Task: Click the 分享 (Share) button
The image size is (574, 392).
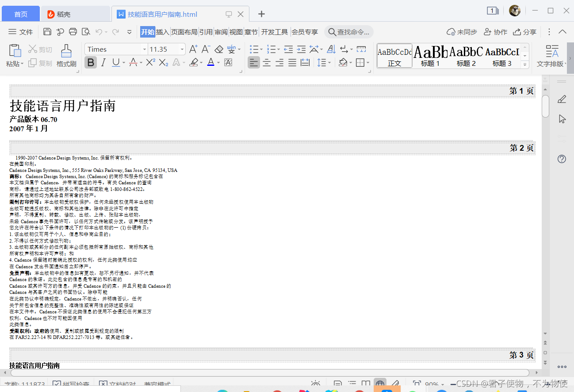Action: pos(524,32)
